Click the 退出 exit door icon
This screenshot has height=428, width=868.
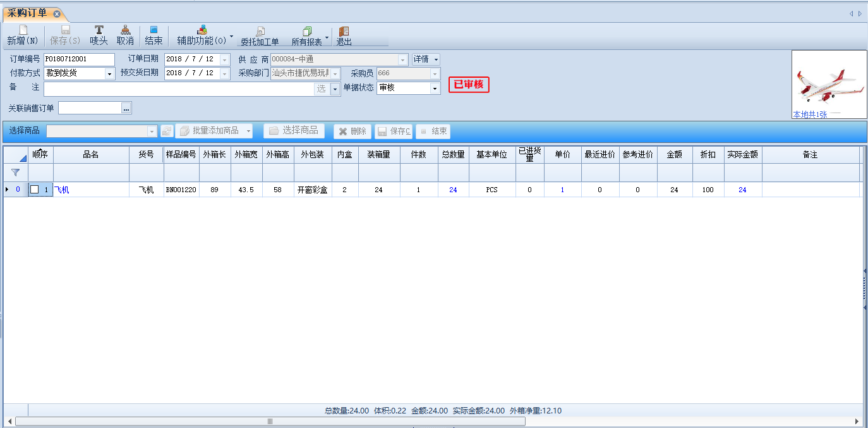[344, 32]
